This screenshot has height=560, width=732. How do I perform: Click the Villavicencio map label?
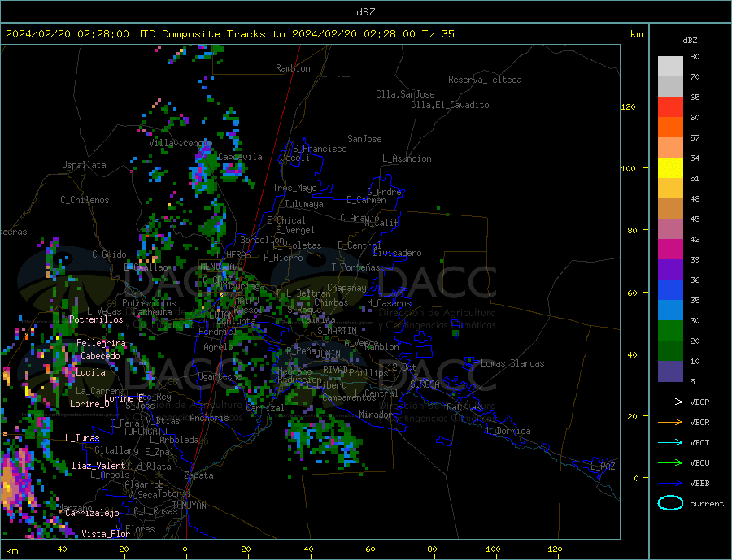point(181,143)
